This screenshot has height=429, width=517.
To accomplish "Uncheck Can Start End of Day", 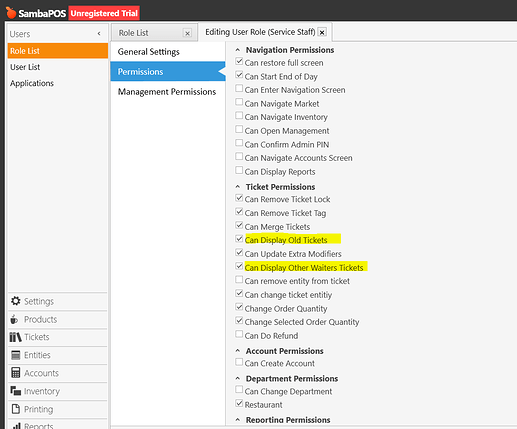I will coord(239,75).
